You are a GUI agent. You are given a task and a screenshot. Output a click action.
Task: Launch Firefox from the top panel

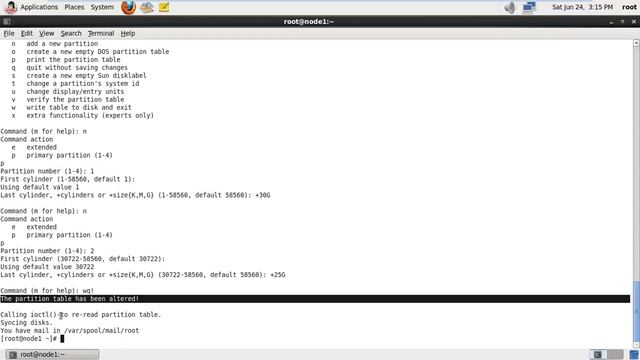point(128,7)
